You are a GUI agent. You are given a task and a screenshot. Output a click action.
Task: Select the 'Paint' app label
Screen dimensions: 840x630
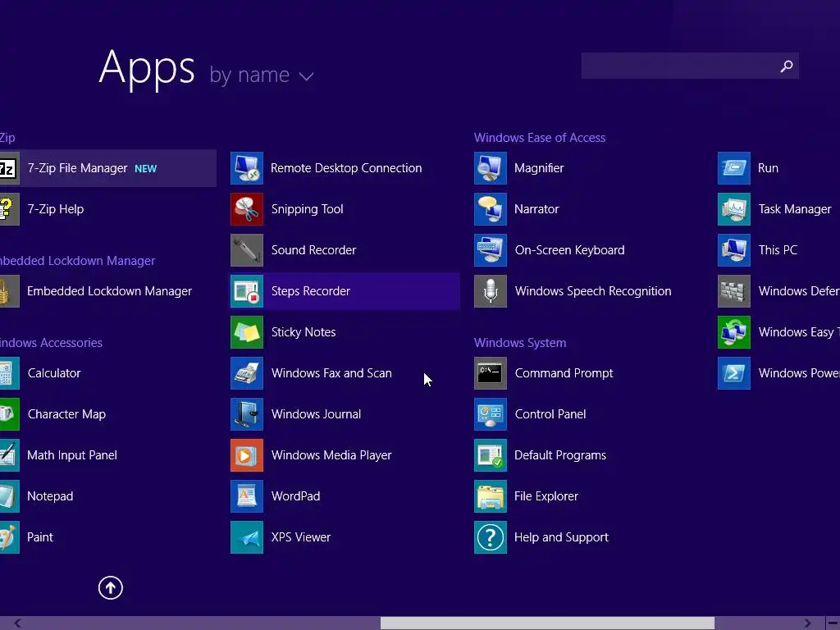(39, 537)
